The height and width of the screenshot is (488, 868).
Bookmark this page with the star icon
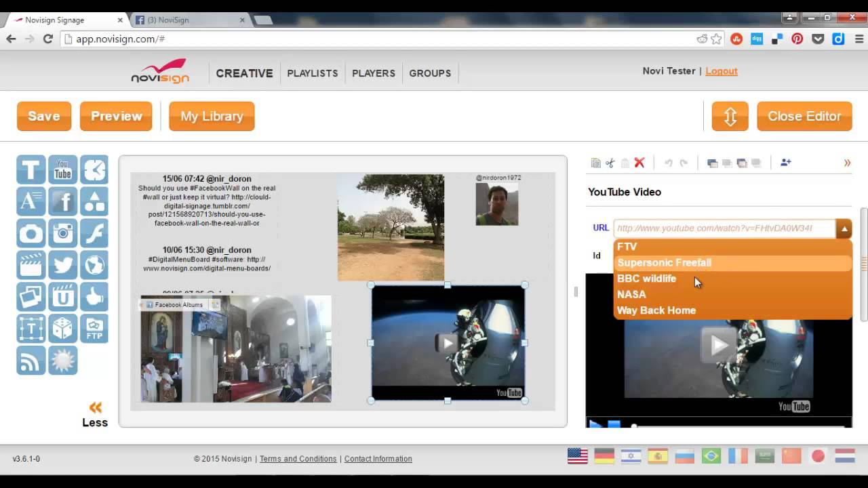click(x=717, y=39)
